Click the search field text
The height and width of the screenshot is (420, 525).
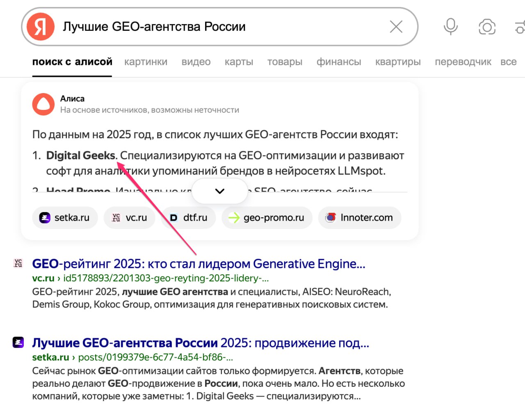pyautogui.click(x=154, y=27)
